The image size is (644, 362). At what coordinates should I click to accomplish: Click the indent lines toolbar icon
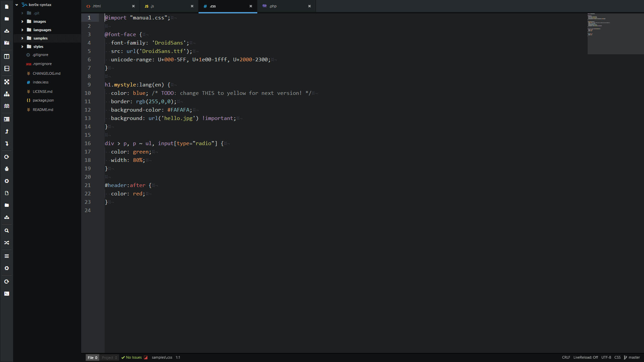[x=7, y=119]
